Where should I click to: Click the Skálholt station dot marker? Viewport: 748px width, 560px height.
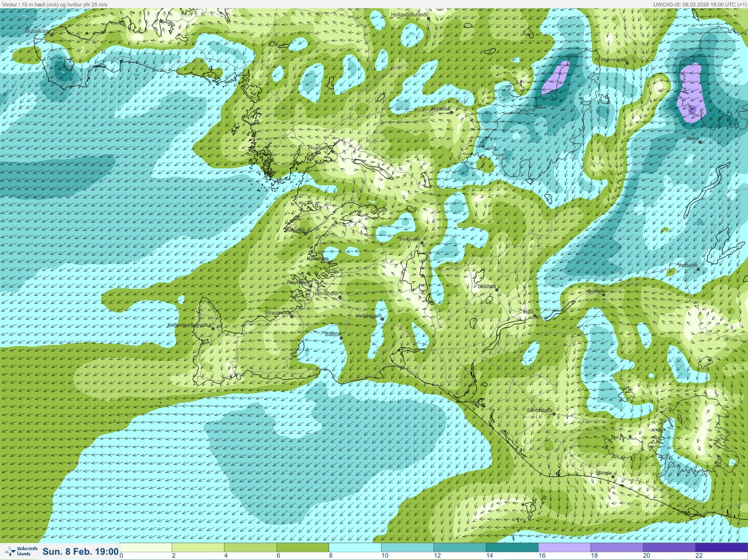click(497, 291)
